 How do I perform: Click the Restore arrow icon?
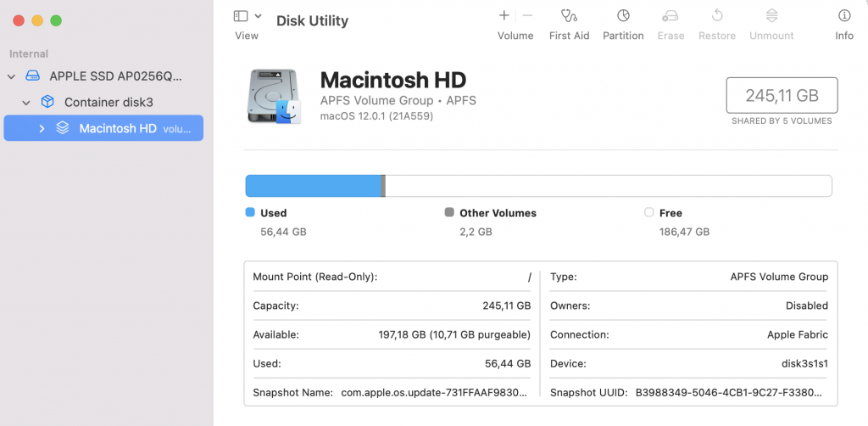(717, 15)
